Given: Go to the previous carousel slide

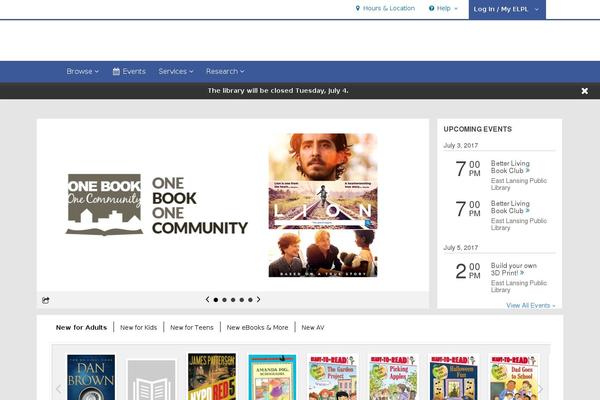Looking at the screenshot, I should tap(207, 299).
